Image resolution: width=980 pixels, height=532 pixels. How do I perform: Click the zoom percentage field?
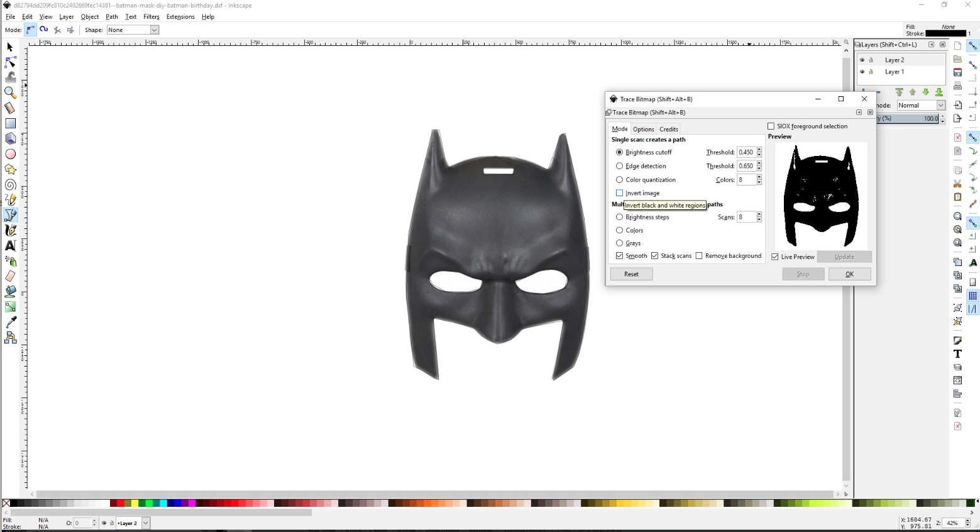(953, 523)
